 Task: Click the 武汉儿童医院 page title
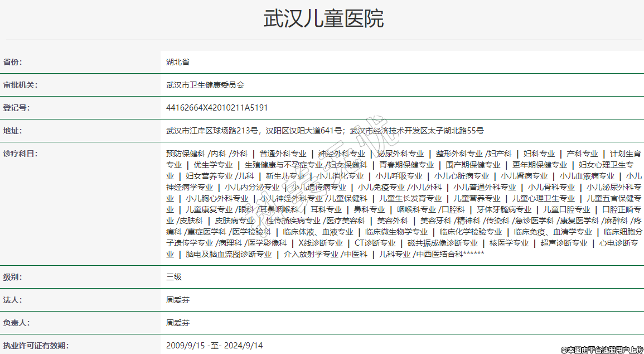[323, 19]
